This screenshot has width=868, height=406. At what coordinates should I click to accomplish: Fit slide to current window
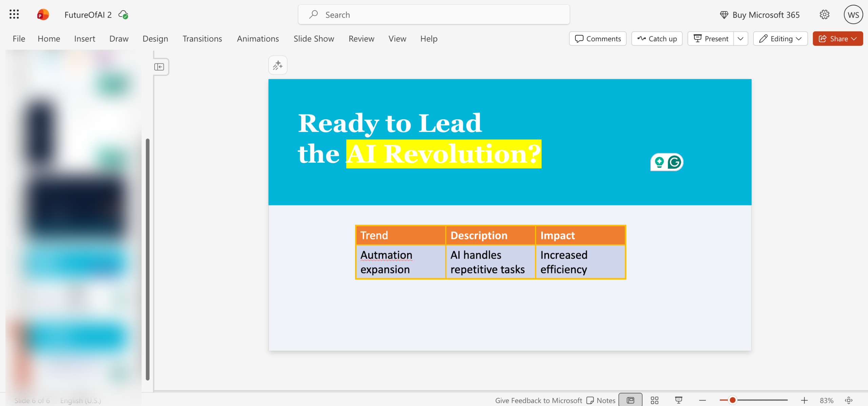coord(849,400)
